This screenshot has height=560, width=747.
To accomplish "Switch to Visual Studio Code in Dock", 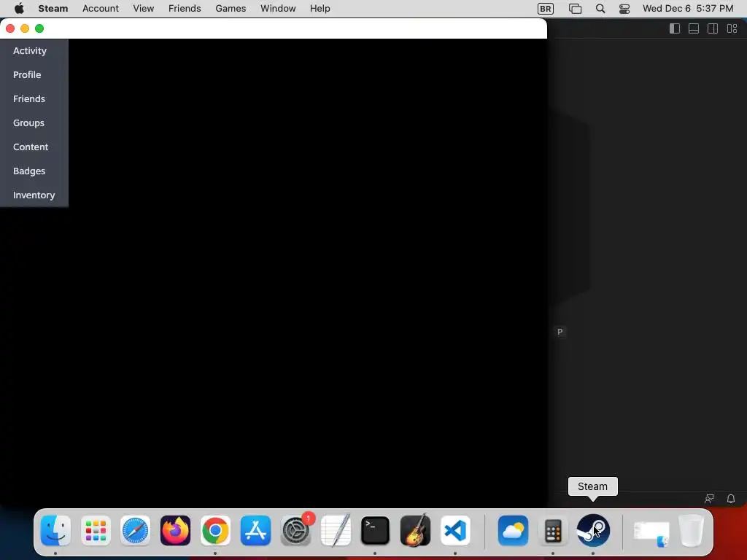I will pyautogui.click(x=455, y=530).
